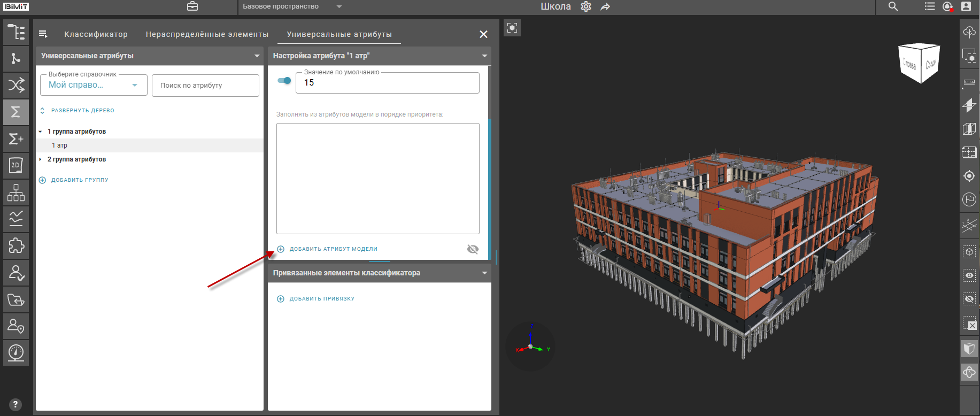This screenshot has width=980, height=416.
Task: Click the 2D drawing sidebar icon
Action: [16, 165]
